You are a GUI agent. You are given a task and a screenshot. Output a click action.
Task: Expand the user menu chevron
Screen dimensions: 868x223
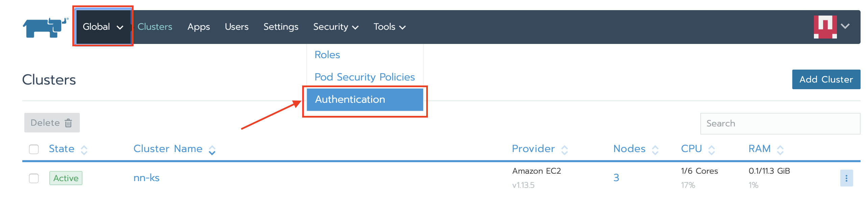coord(845,26)
